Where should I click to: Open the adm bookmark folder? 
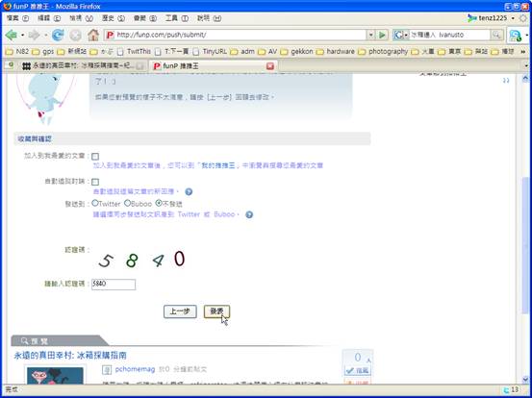(x=242, y=52)
